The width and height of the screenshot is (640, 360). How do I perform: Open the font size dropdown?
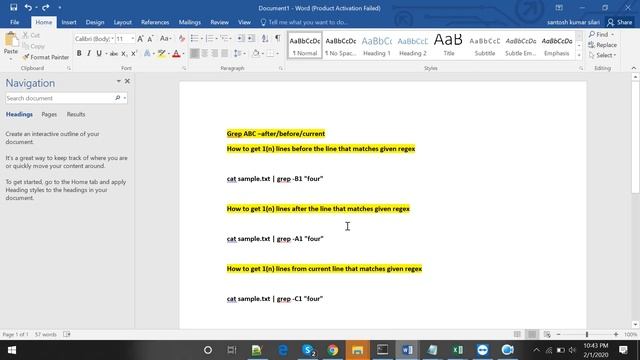[x=132, y=39]
